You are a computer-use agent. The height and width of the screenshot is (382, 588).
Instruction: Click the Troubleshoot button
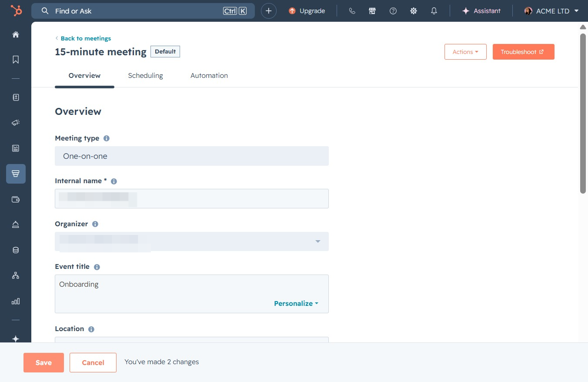coord(524,52)
